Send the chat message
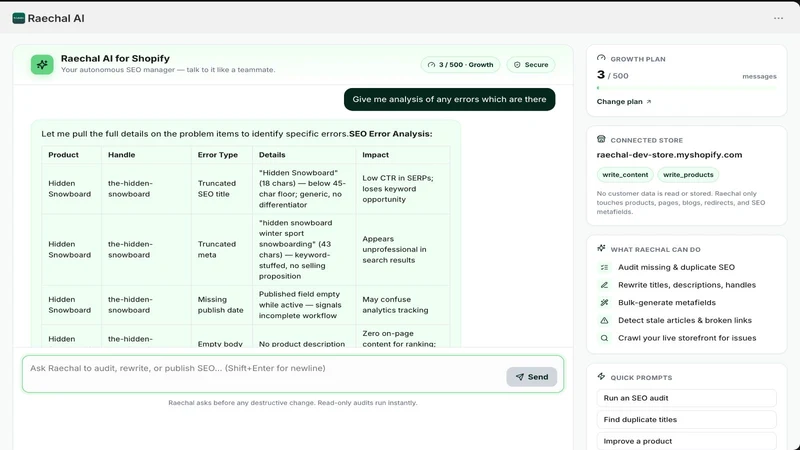 pyautogui.click(x=531, y=377)
